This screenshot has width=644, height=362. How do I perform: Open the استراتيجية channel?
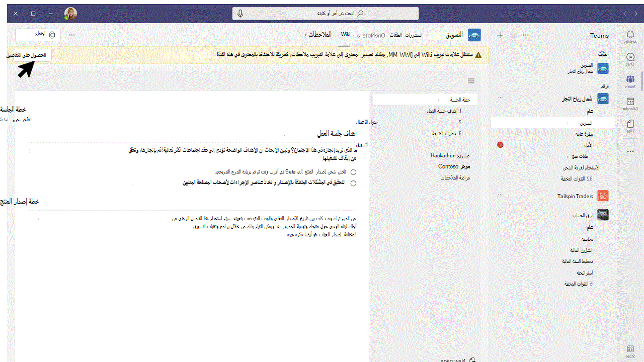pyautogui.click(x=584, y=273)
